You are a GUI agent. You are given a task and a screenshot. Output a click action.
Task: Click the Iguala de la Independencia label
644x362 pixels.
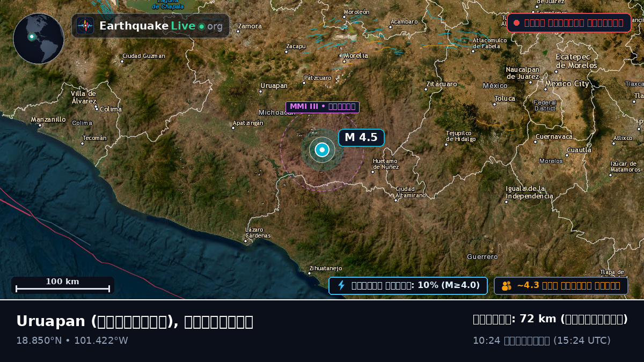[529, 192]
